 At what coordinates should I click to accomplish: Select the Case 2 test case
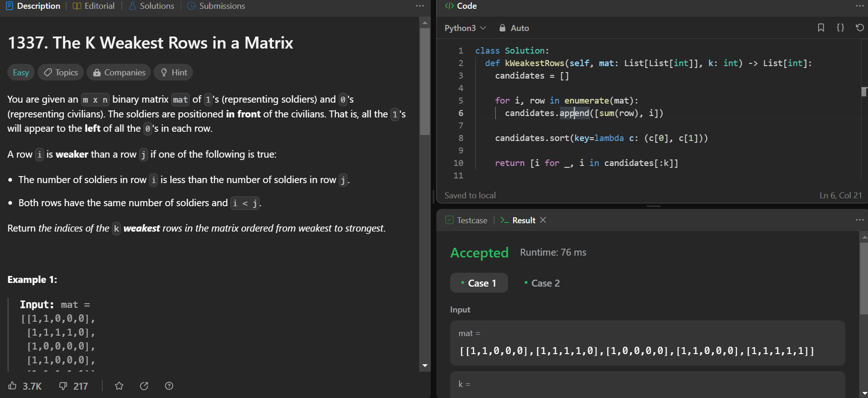pyautogui.click(x=542, y=283)
